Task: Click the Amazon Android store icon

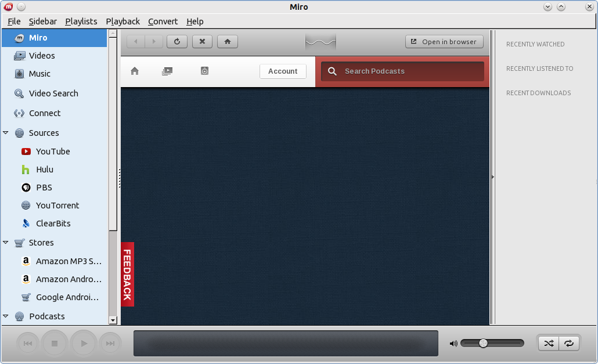Action: (x=26, y=279)
